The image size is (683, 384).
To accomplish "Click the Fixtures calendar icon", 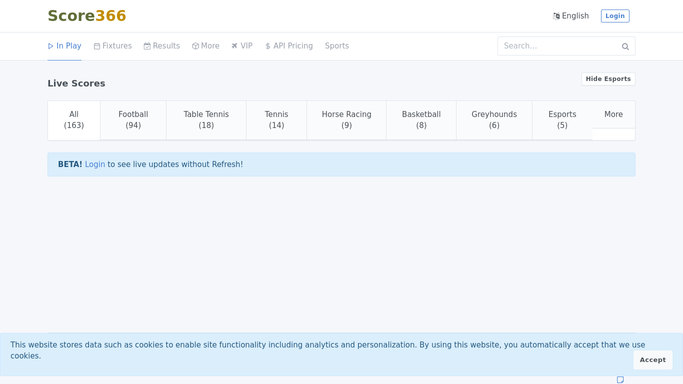I will point(97,46).
